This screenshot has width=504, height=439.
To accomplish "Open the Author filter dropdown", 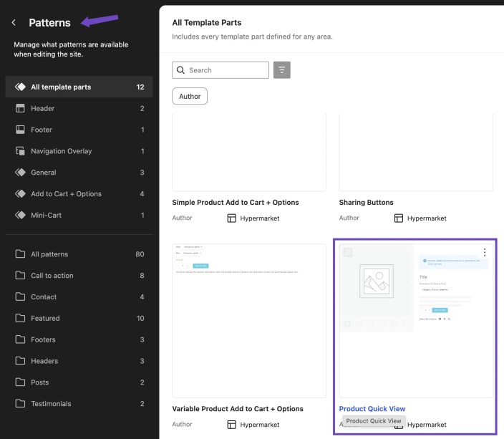I will [190, 96].
